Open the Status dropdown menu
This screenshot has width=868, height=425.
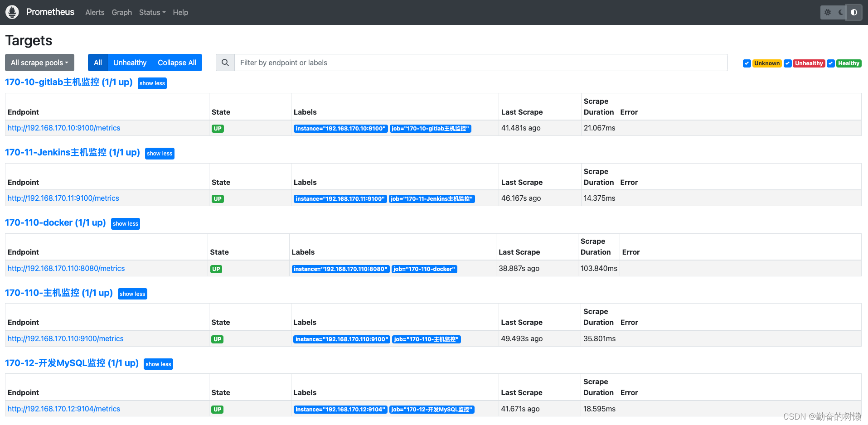tap(152, 12)
